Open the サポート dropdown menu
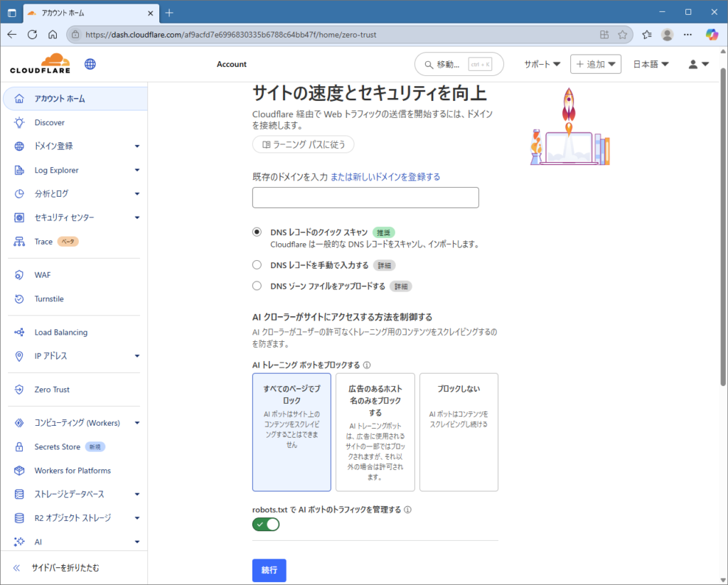 click(542, 64)
